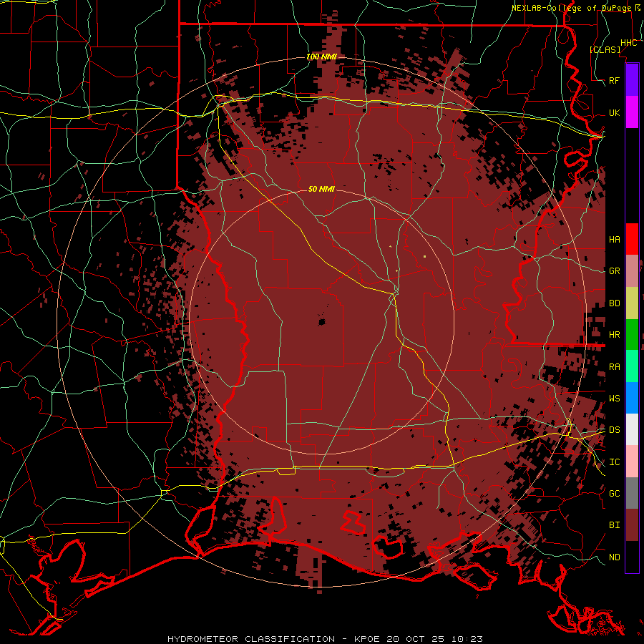Click the Hydrometeor Classification KPOE title caption
Viewport: 644px width, 644px height.
click(x=325, y=639)
